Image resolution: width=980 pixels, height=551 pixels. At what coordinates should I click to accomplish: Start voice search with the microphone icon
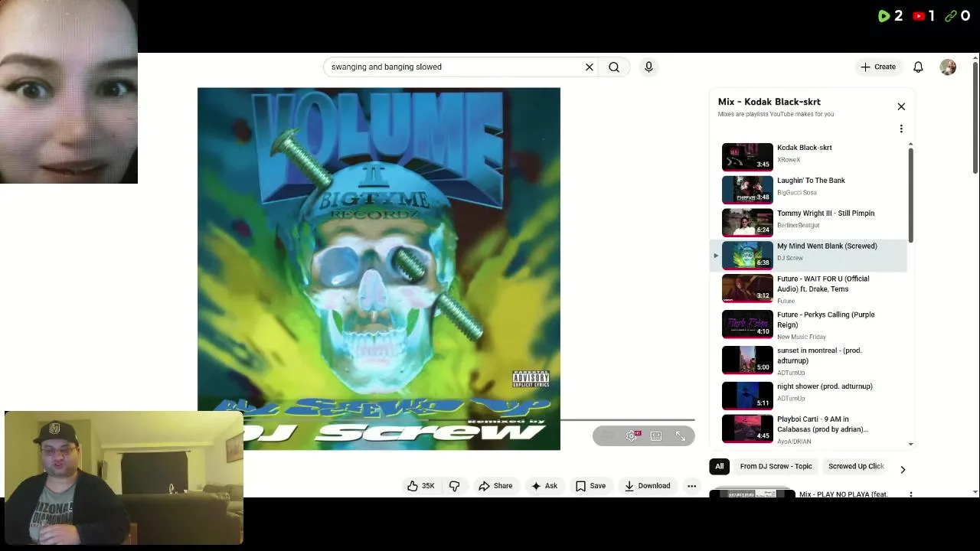coord(648,67)
